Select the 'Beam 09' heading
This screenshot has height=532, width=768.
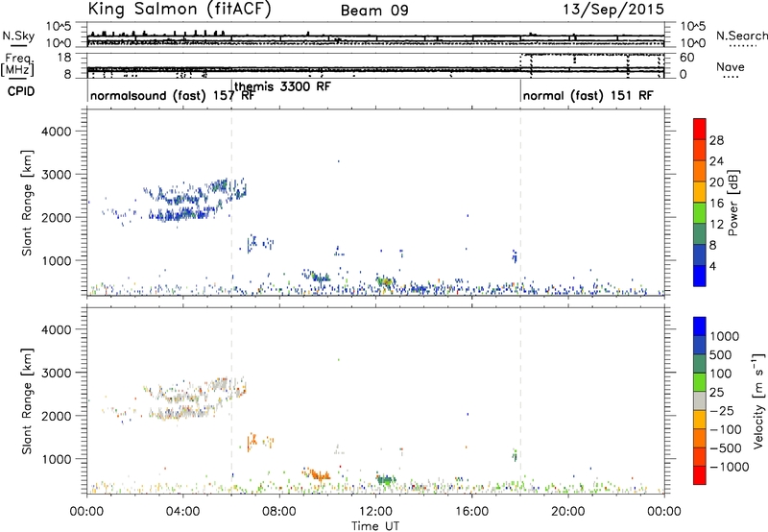[x=374, y=11]
